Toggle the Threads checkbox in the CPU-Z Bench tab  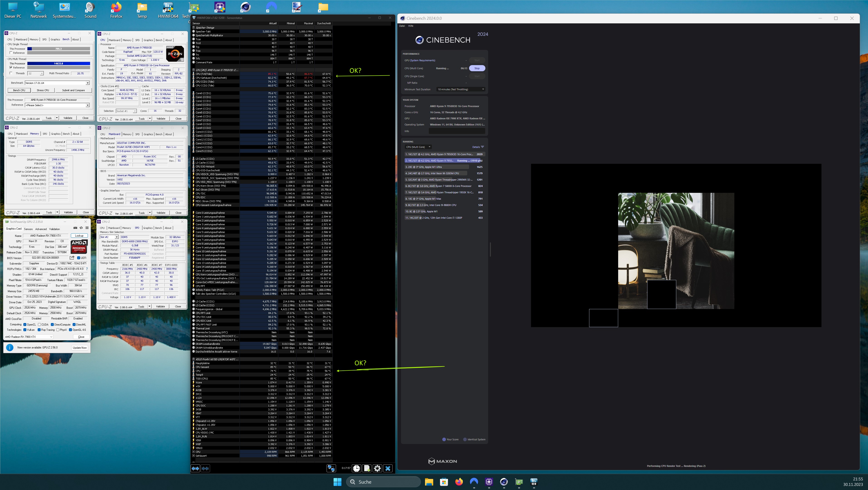click(x=11, y=73)
